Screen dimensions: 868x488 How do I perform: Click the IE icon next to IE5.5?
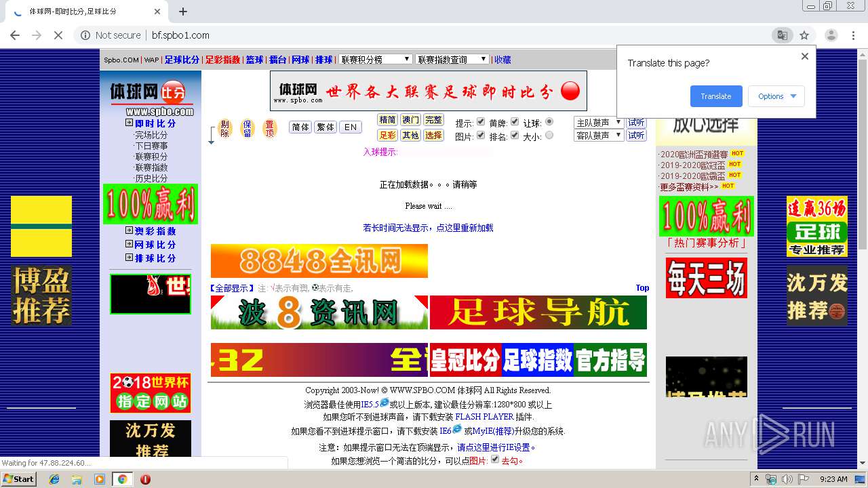point(384,403)
